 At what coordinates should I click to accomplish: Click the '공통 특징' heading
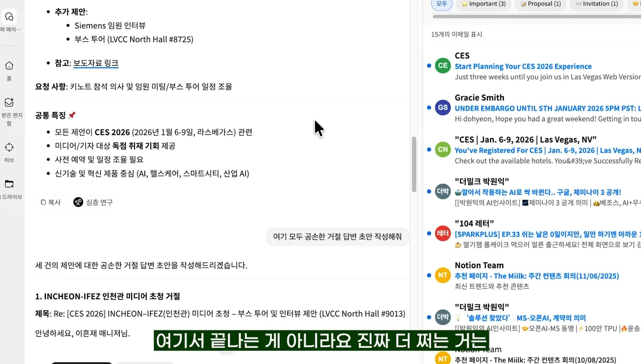pos(55,115)
